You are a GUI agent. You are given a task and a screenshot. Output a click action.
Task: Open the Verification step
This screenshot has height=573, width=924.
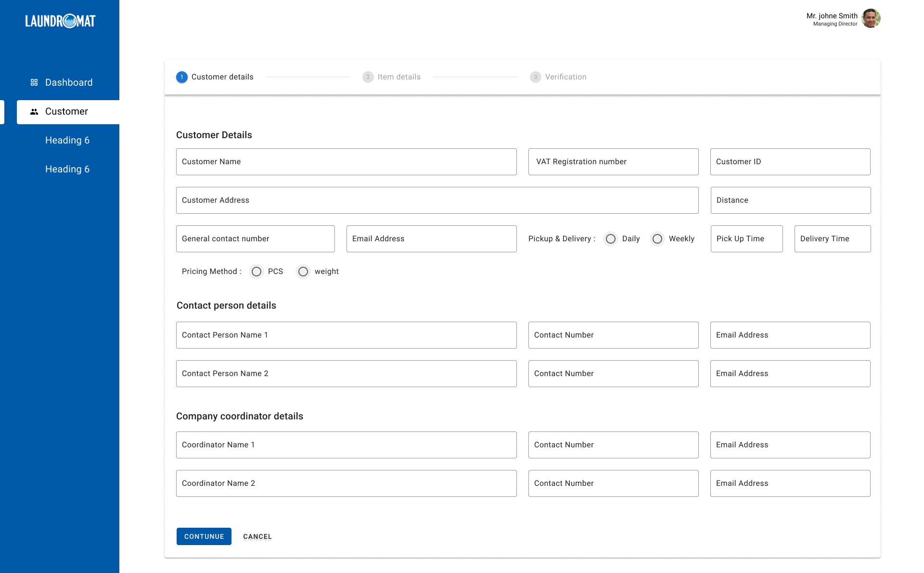tap(565, 77)
